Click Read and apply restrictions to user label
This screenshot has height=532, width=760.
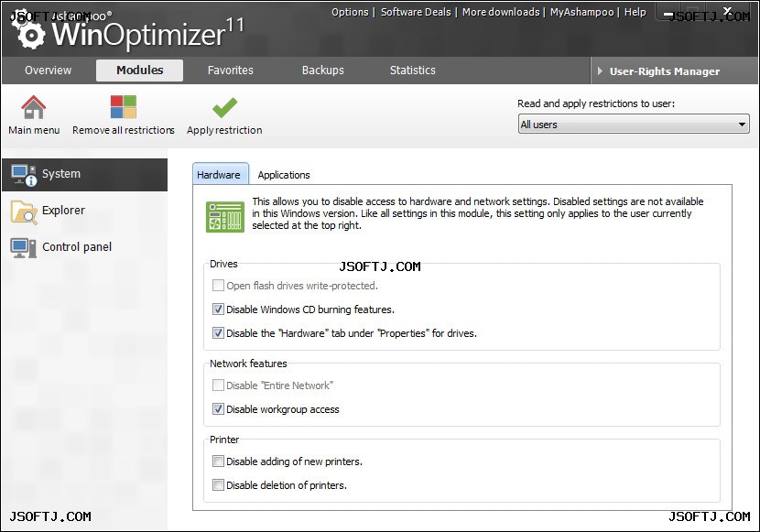coord(596,103)
